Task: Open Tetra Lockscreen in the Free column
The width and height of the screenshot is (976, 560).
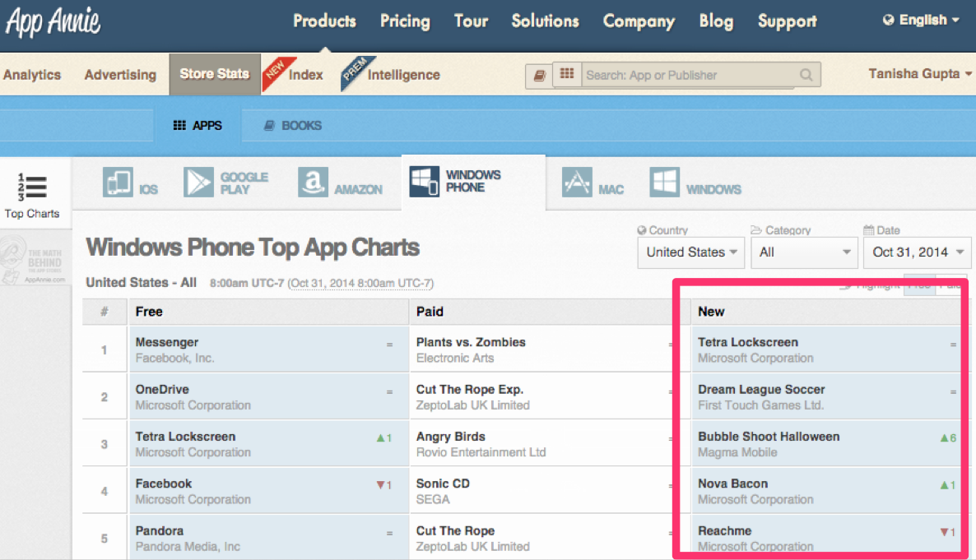Action: (185, 437)
